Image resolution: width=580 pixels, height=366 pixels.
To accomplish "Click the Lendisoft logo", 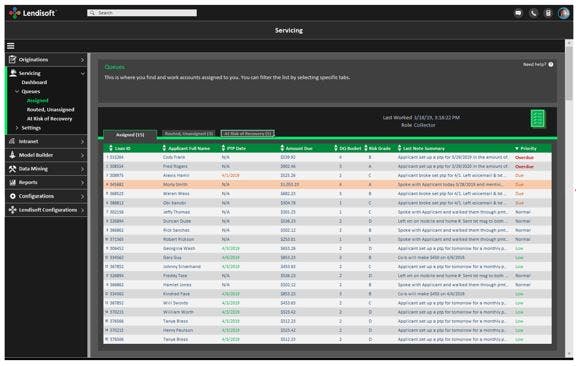I will coord(32,13).
